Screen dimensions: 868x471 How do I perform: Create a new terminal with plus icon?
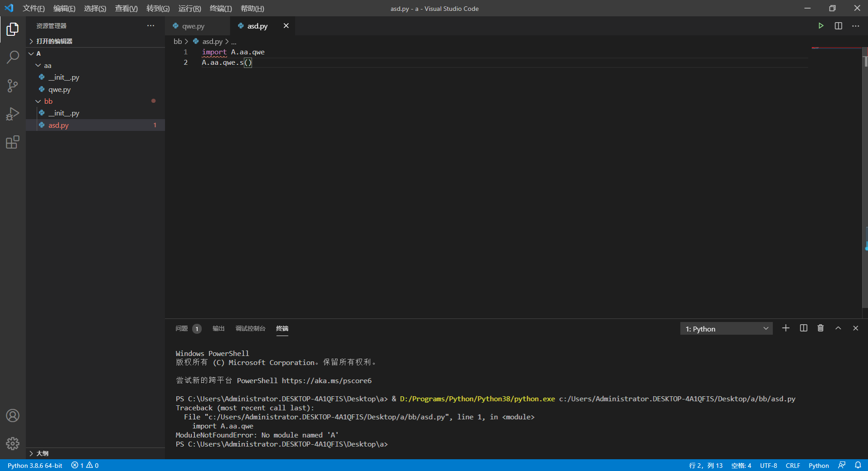pyautogui.click(x=786, y=328)
